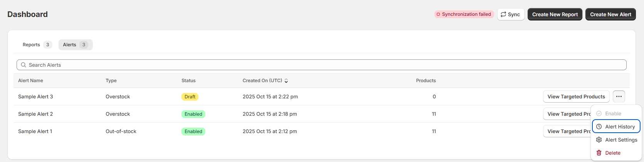Click Create New Report button
The height and width of the screenshot is (162, 644).
click(555, 14)
